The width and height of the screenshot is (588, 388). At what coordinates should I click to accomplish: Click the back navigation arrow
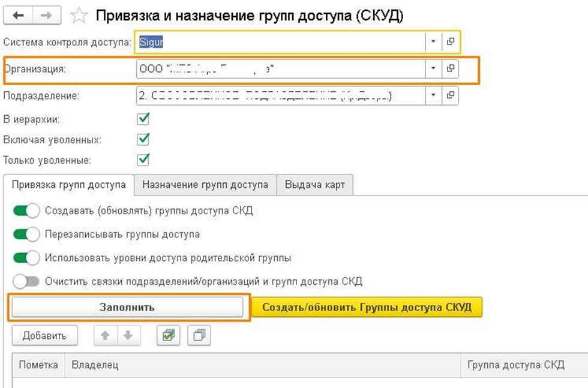pos(18,16)
